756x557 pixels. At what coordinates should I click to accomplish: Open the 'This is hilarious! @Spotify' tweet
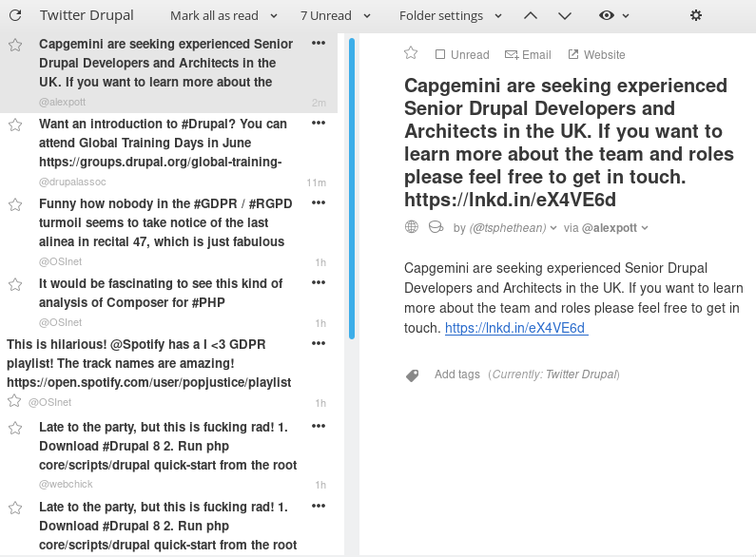click(148, 363)
